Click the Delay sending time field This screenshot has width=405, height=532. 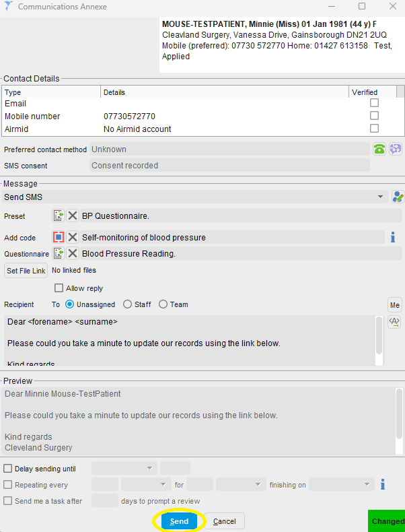click(x=175, y=468)
